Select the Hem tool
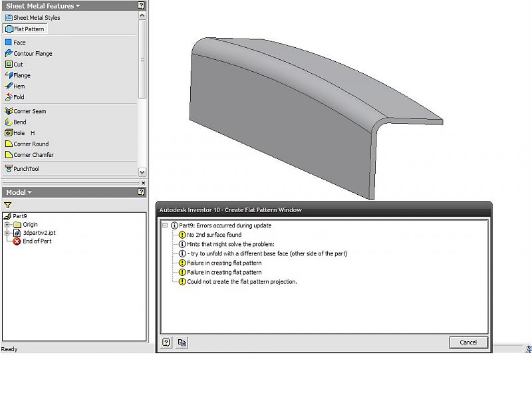The width and height of the screenshot is (532, 399). tap(15, 86)
